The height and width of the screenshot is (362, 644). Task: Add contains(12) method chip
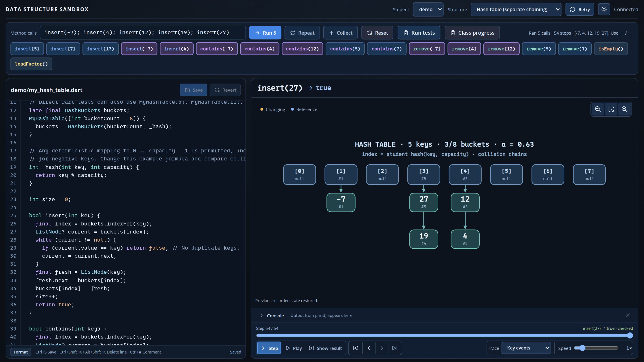click(302, 49)
